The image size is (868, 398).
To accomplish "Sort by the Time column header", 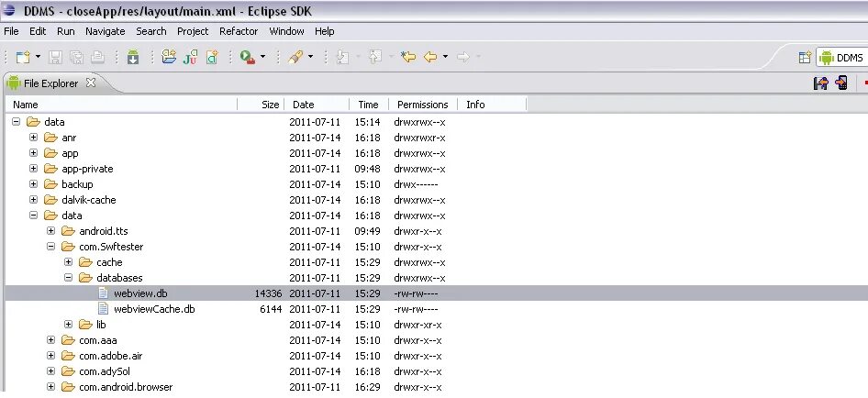I will point(369,105).
